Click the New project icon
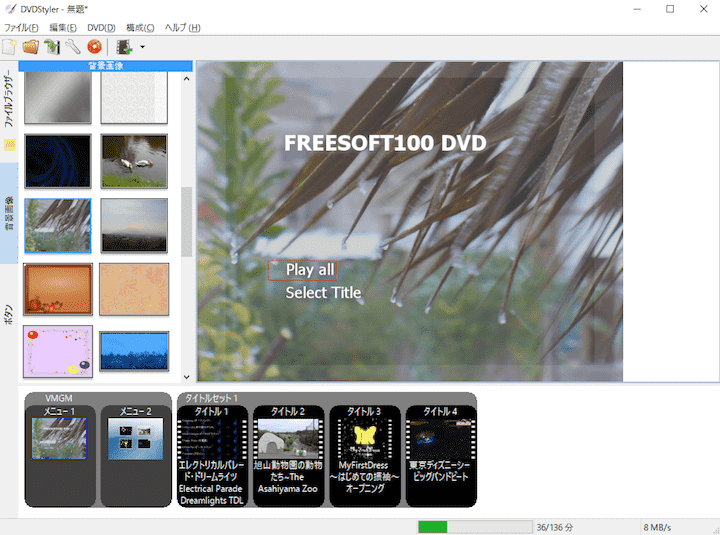This screenshot has width=720, height=535. pyautogui.click(x=9, y=46)
